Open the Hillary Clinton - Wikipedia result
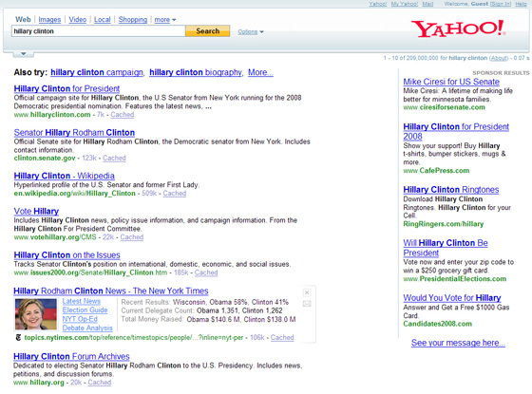 [65, 176]
